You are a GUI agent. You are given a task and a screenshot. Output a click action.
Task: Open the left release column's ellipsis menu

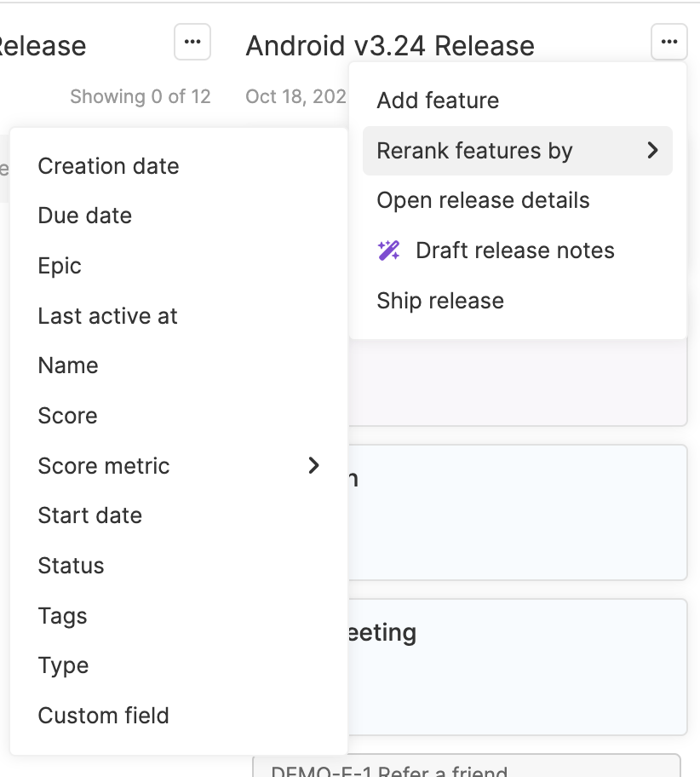click(192, 42)
